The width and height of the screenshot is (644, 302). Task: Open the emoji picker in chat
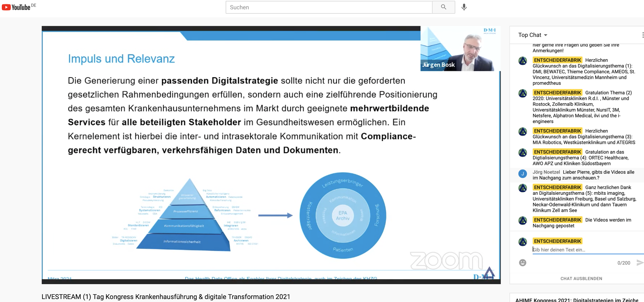point(523,263)
